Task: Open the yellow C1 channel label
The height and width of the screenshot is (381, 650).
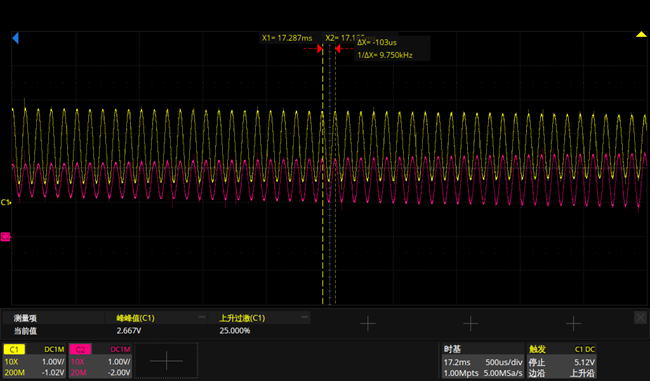Action: 14,349
